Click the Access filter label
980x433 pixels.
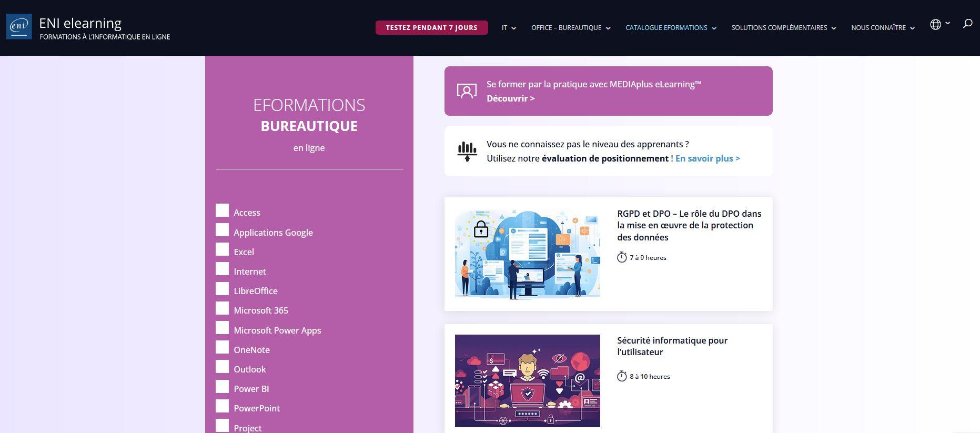coord(247,213)
